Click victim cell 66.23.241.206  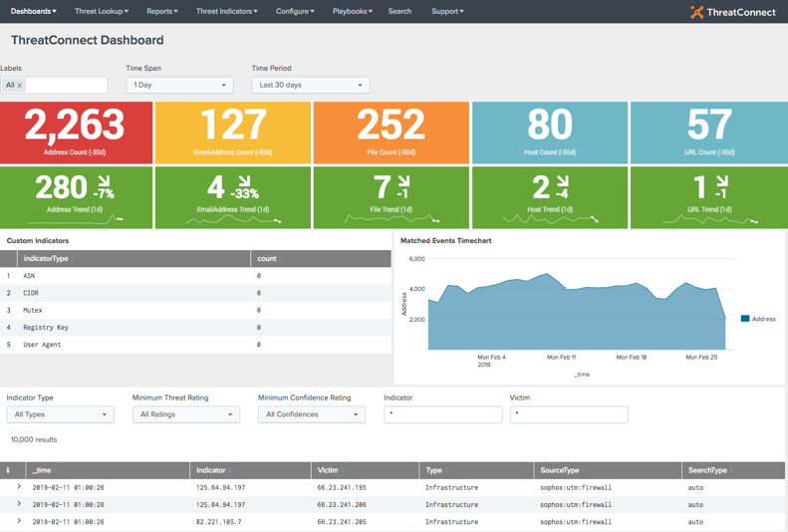(x=342, y=504)
